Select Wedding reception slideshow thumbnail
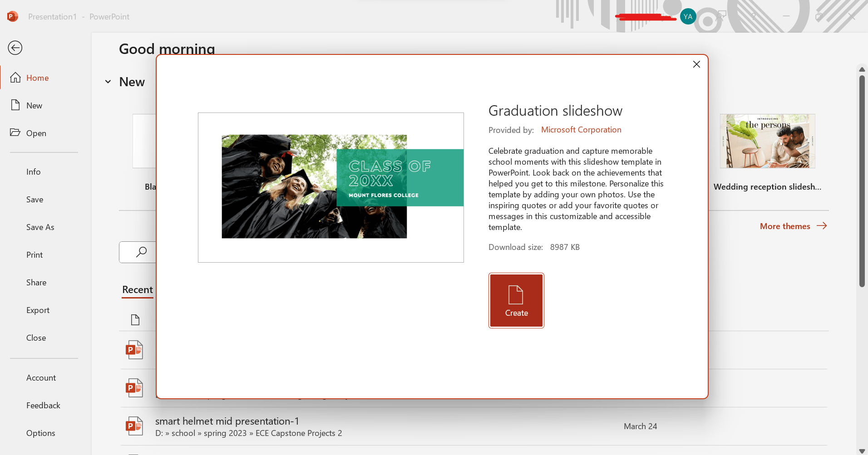Viewport: 868px width, 455px height. click(x=767, y=141)
